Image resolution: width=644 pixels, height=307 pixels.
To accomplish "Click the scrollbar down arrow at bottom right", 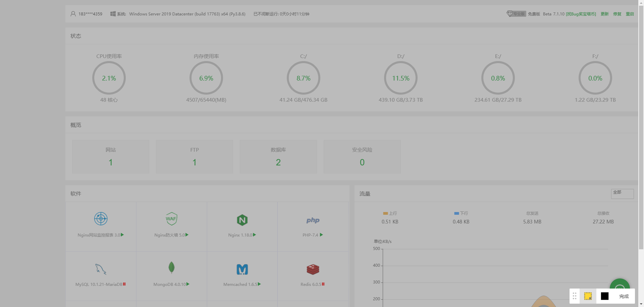I will tap(641, 304).
